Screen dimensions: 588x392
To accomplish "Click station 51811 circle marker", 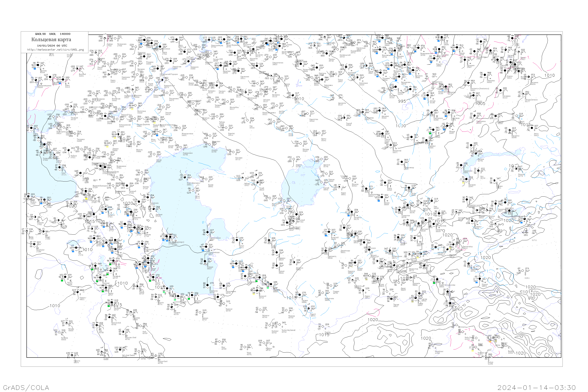I will (523, 271).
